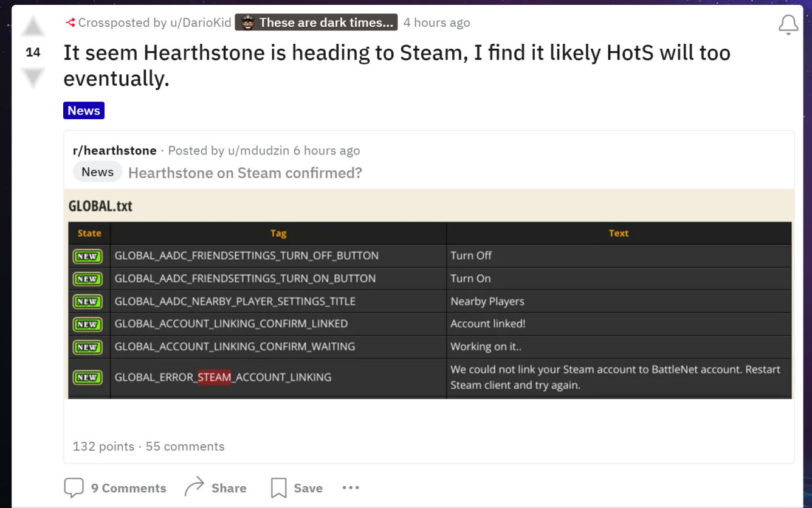Open u/DarioKid user profile

(x=199, y=23)
